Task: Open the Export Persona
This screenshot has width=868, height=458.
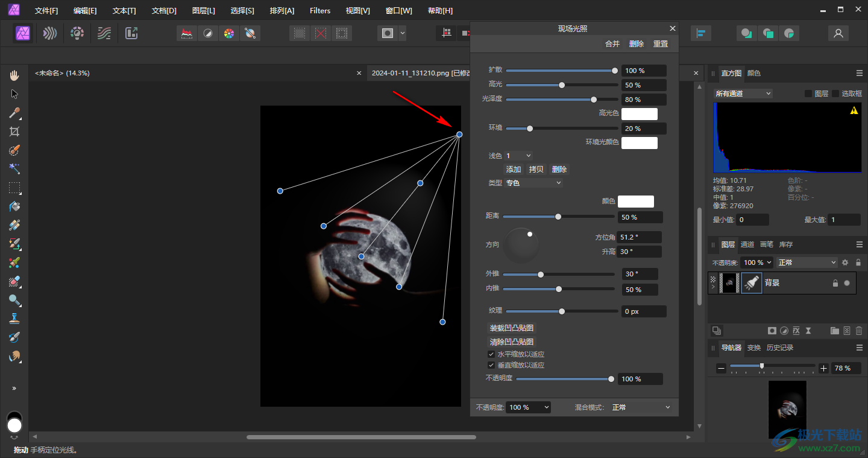Action: 131,33
